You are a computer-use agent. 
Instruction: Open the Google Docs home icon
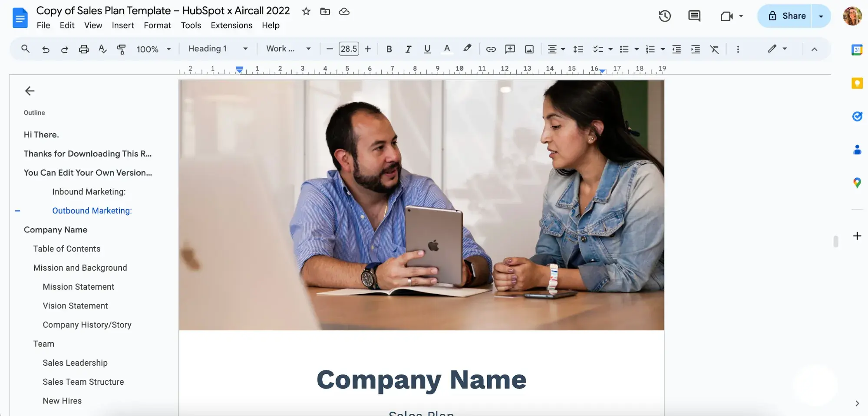(20, 18)
